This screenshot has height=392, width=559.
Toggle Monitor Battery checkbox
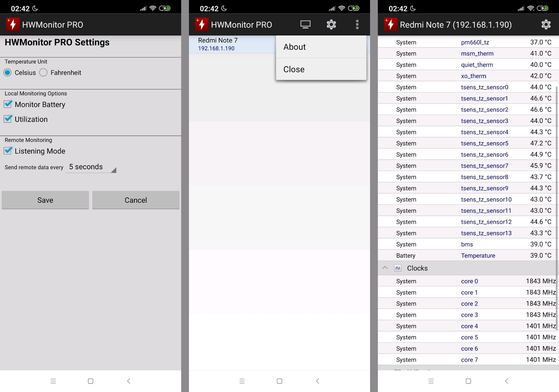(x=8, y=104)
